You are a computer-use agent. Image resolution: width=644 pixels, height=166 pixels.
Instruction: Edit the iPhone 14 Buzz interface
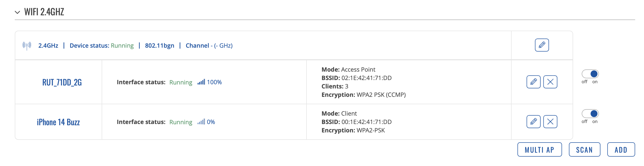pos(533,122)
